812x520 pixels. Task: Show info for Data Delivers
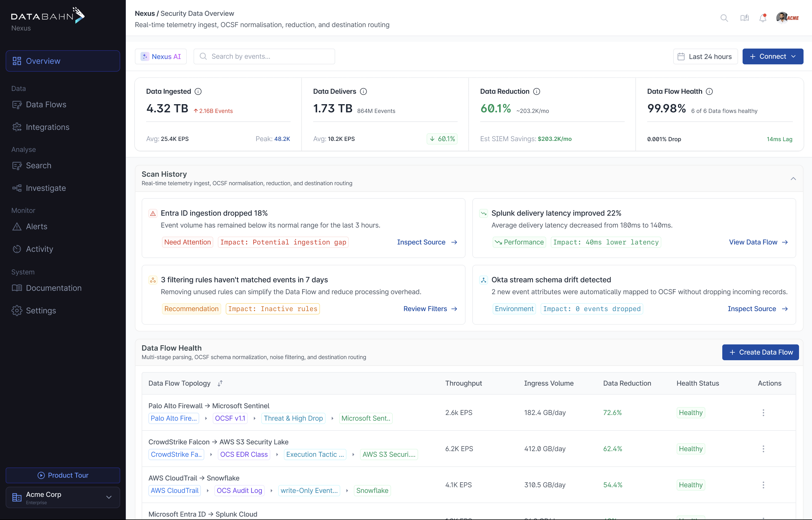[x=363, y=91]
